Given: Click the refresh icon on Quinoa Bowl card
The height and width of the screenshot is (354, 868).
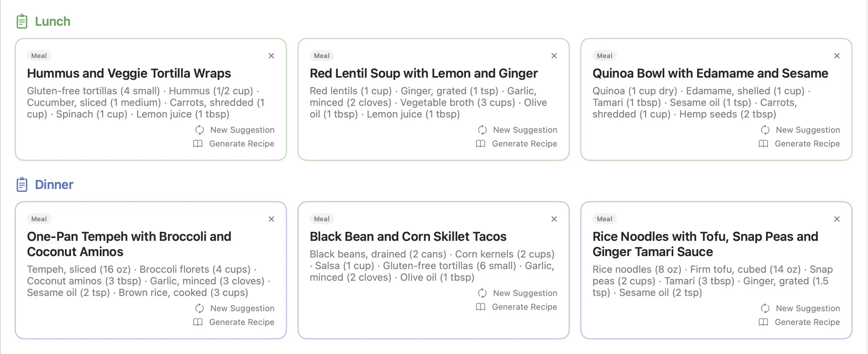Looking at the screenshot, I should click(x=765, y=130).
